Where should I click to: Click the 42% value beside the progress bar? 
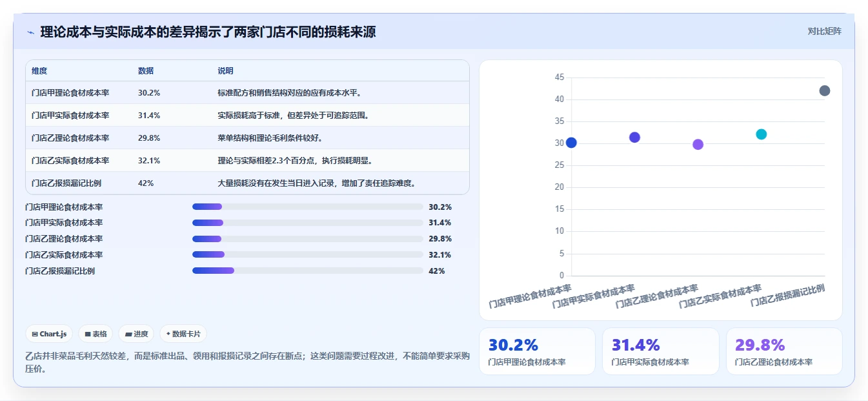click(437, 271)
